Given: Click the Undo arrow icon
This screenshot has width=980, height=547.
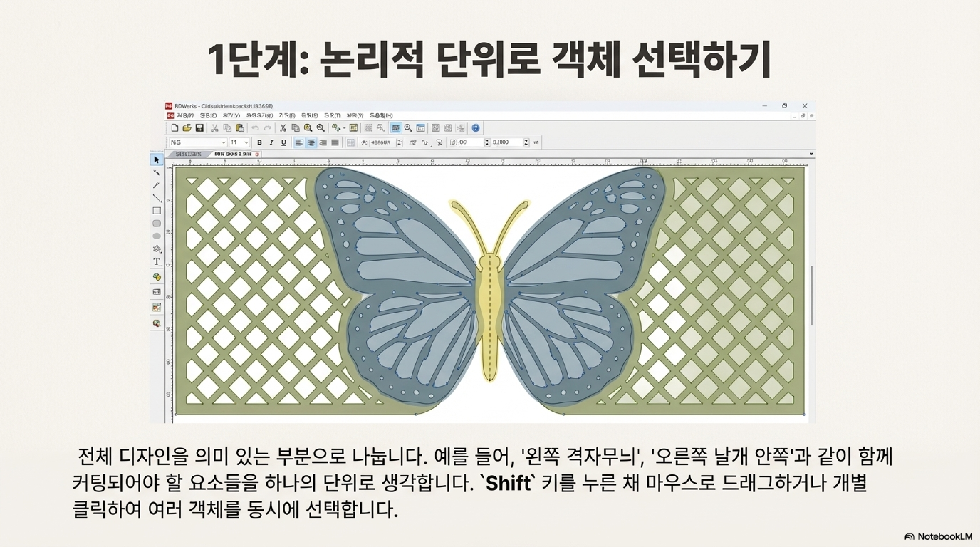Looking at the screenshot, I should pos(255,128).
